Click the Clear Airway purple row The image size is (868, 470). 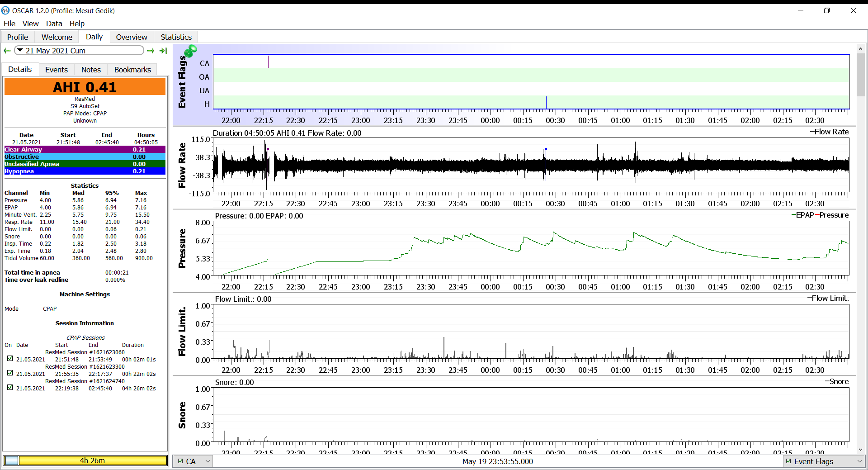pyautogui.click(x=85, y=149)
